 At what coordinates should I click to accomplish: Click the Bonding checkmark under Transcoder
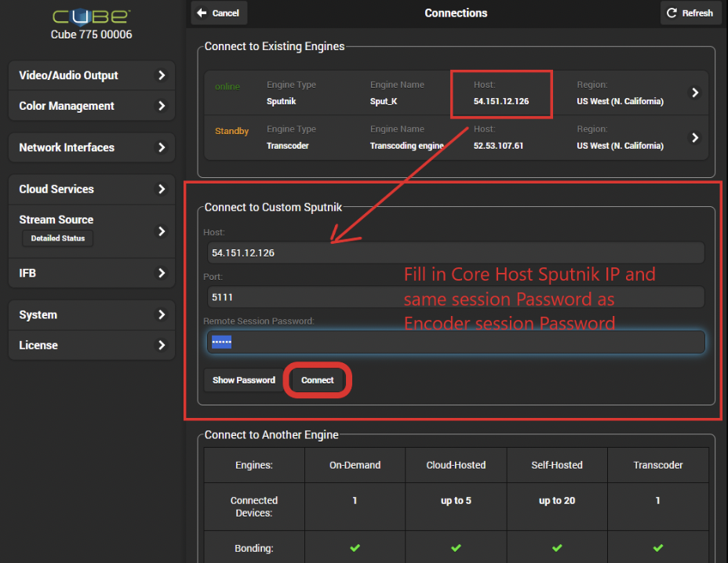tap(657, 547)
